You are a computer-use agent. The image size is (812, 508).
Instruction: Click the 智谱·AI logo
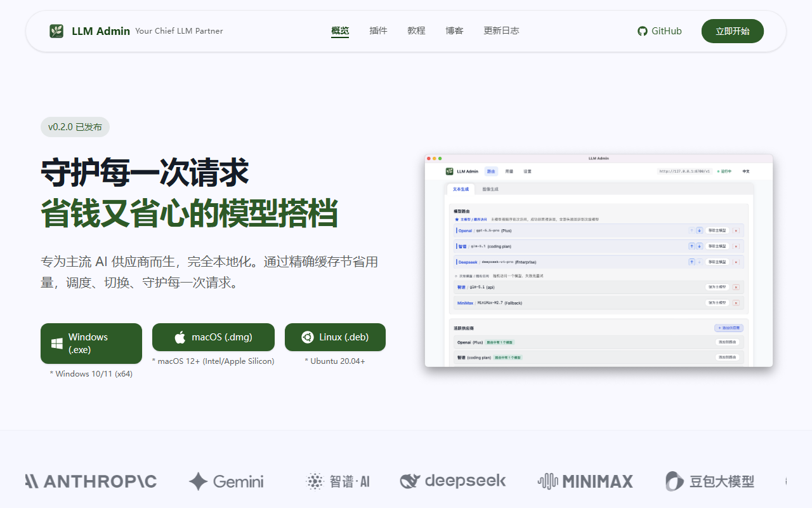click(x=337, y=481)
